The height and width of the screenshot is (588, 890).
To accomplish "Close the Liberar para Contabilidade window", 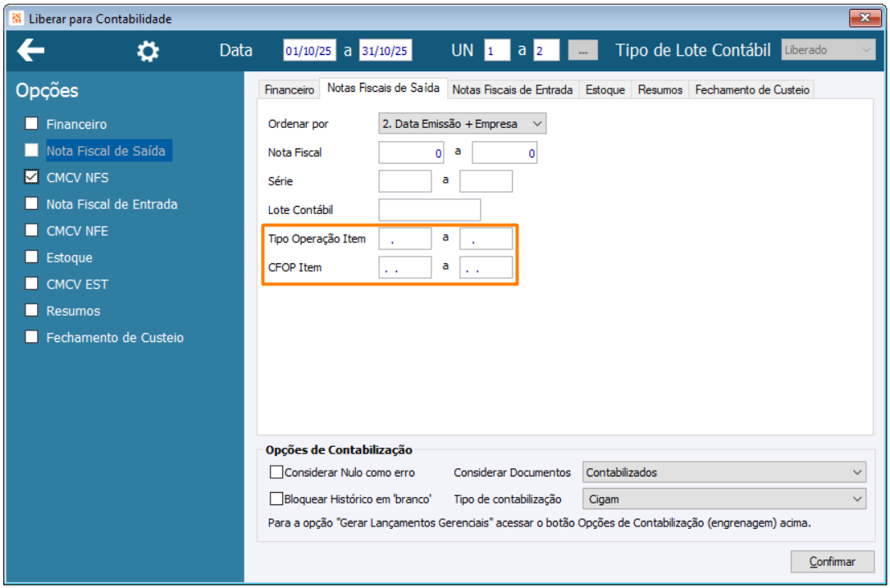I will 865,18.
